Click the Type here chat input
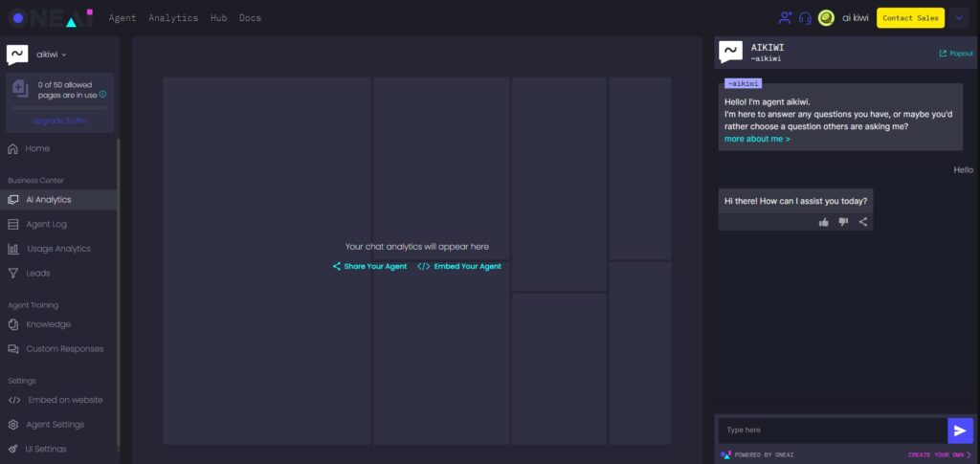 (833, 431)
